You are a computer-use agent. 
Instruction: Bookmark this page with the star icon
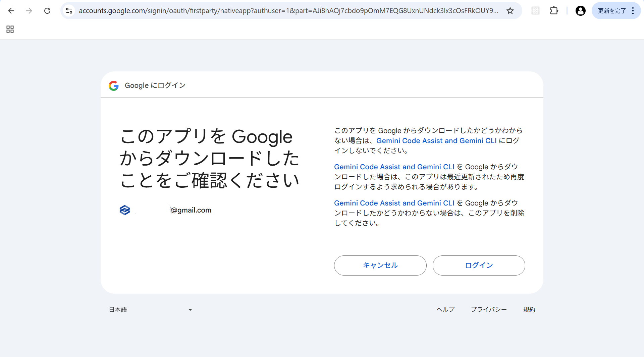[510, 11]
